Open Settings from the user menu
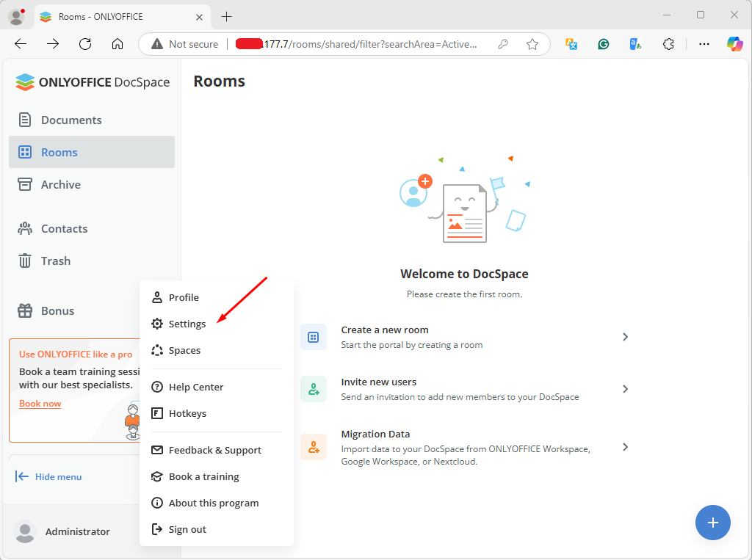This screenshot has width=752, height=560. click(217, 324)
